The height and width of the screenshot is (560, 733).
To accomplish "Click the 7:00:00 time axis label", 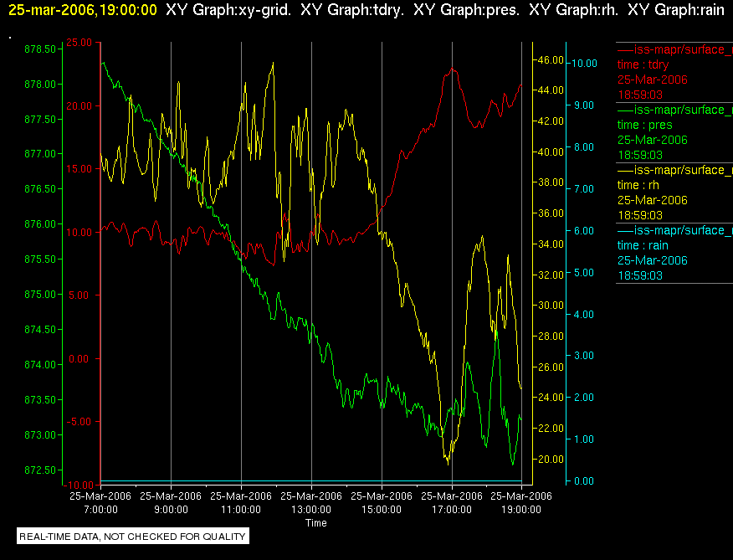I will coord(100,510).
